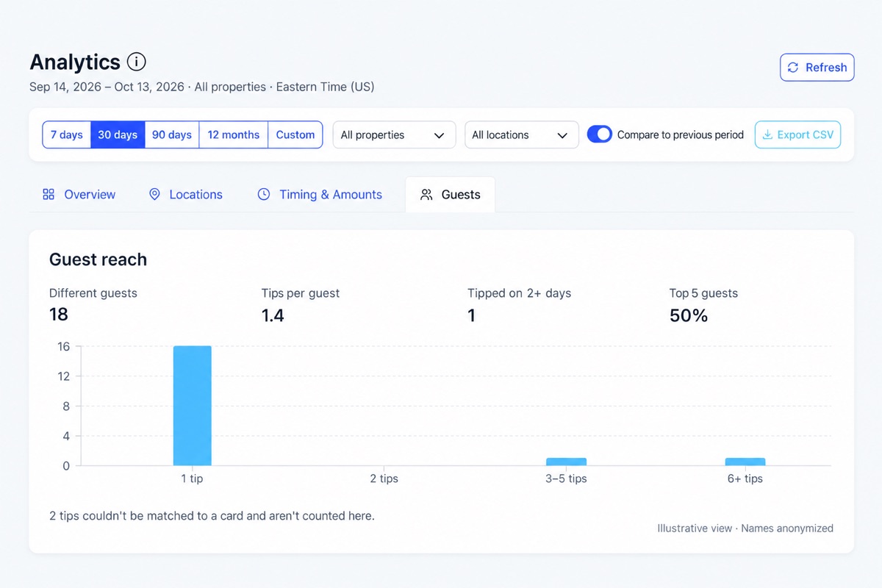
Task: Click the Locations pin icon
Action: [x=154, y=195]
